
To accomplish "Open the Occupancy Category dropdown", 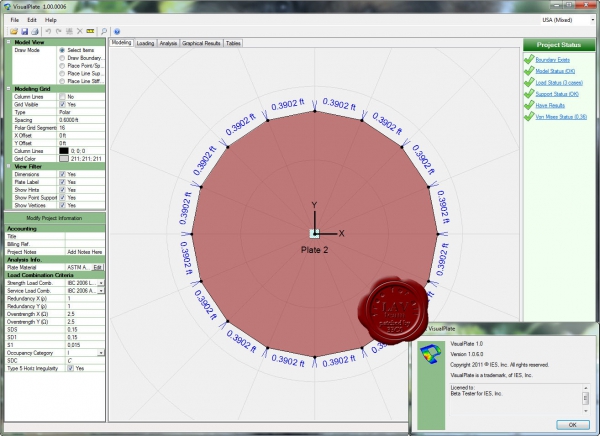I will click(101, 353).
